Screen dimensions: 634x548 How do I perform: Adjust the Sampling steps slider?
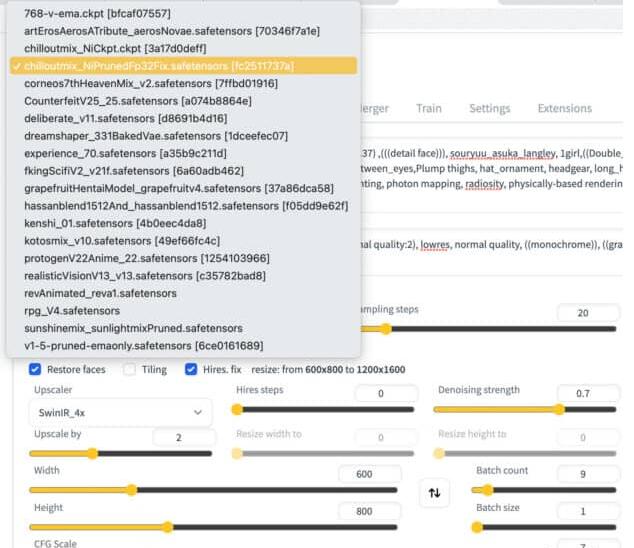(488, 329)
